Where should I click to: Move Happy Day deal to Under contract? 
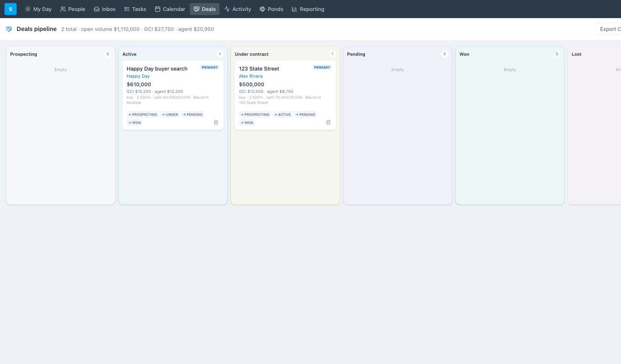[170, 114]
